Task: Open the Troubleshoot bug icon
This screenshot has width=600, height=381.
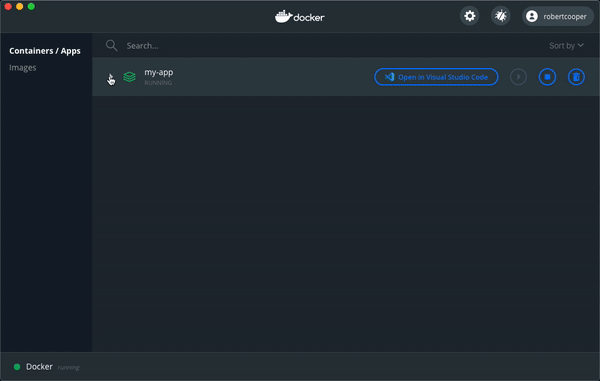Action: (501, 16)
